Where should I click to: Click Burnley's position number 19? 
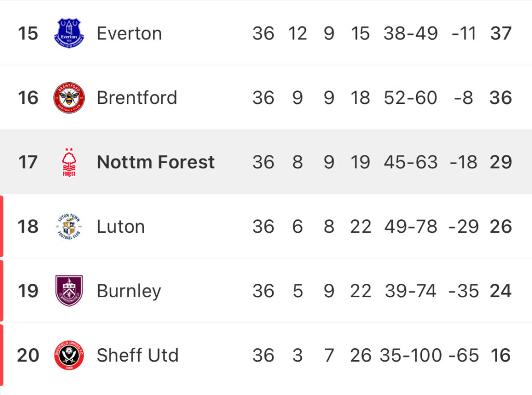(x=28, y=291)
